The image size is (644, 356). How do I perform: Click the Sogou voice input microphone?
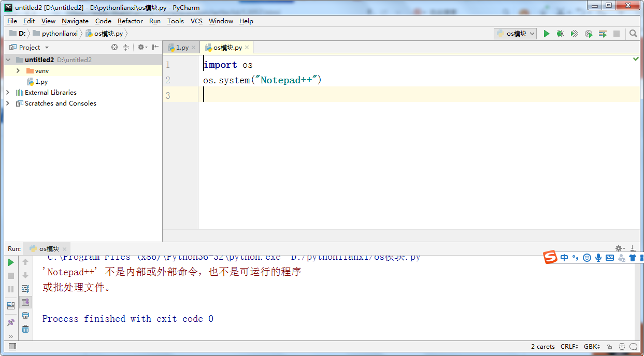coord(598,258)
